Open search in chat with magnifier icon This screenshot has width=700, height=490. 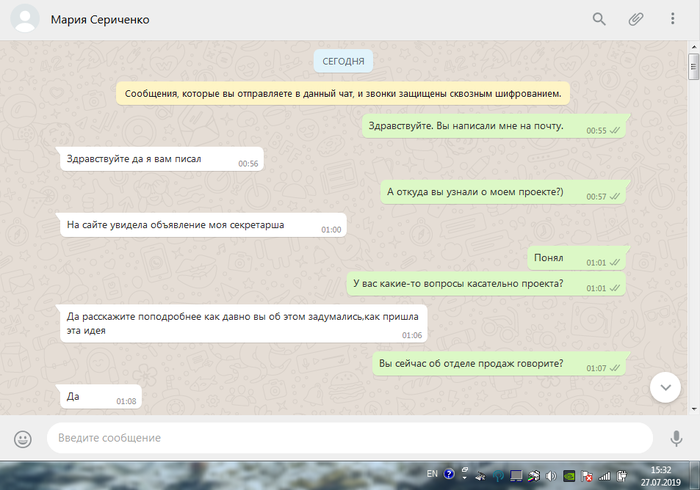tap(599, 19)
